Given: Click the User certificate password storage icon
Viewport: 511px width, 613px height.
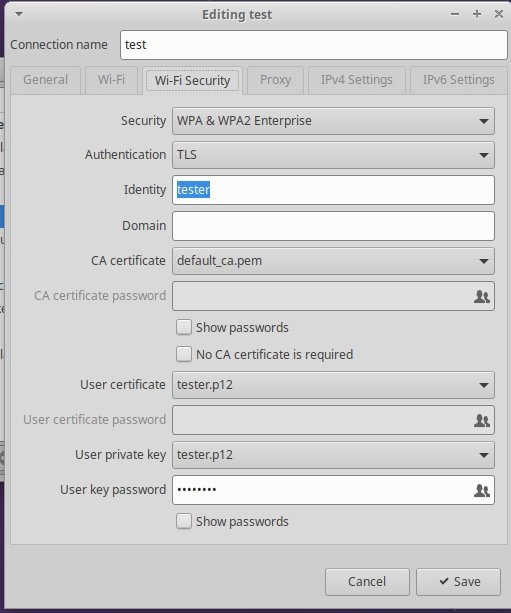Looking at the screenshot, I should (482, 421).
